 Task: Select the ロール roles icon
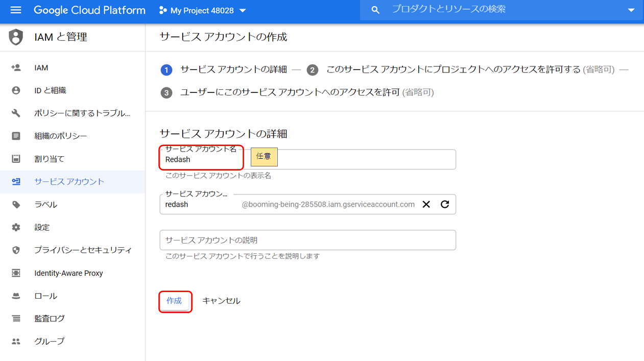click(x=16, y=296)
